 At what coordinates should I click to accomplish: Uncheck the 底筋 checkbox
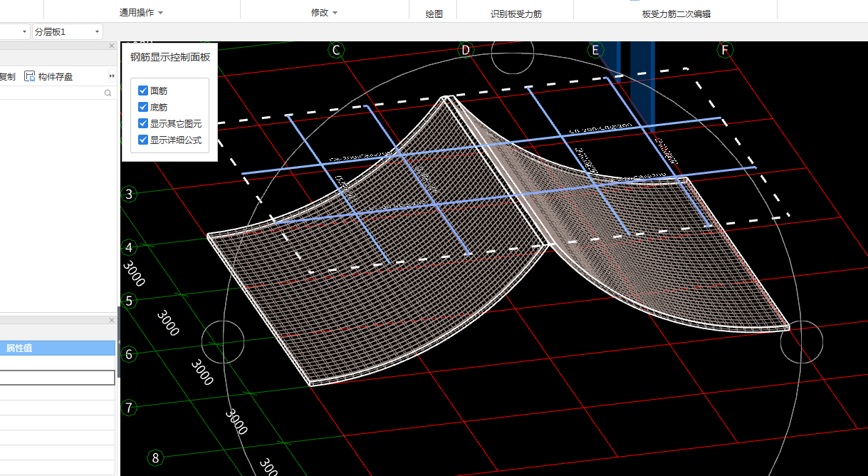coord(143,107)
